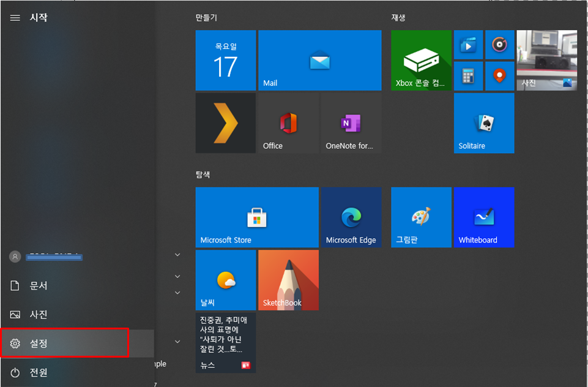This screenshot has height=387, width=588.
Task: Click the 전원 power button
Action: [77, 372]
